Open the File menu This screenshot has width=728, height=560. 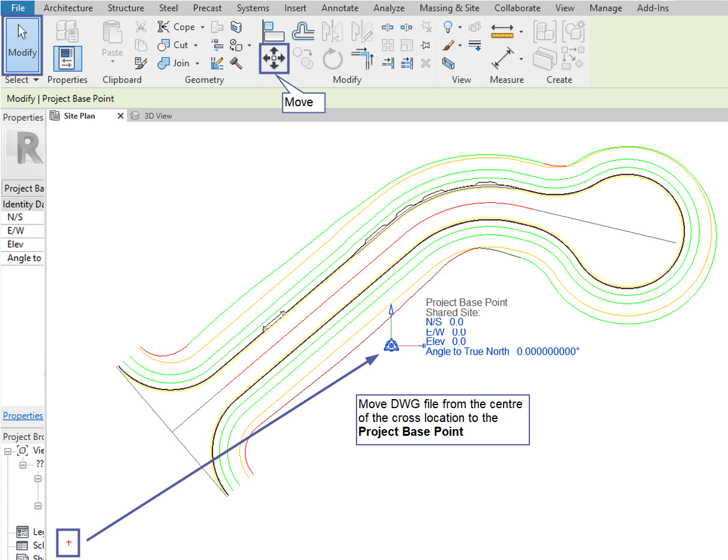click(x=18, y=8)
